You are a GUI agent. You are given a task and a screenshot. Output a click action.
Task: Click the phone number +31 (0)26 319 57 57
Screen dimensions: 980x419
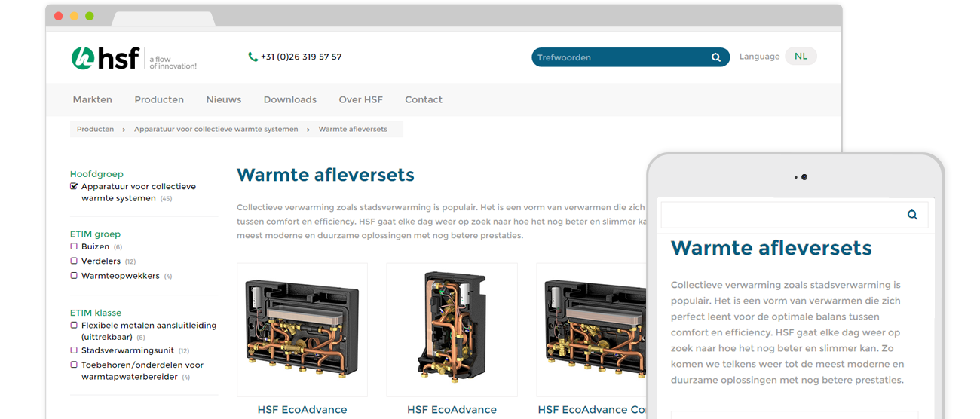(302, 57)
